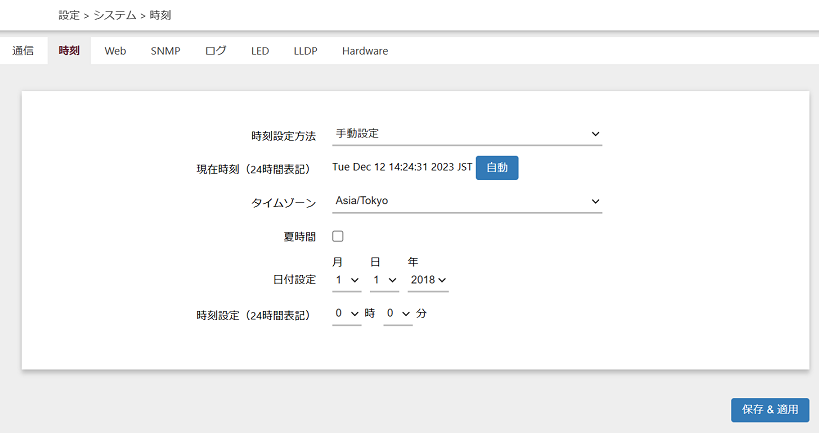Click the 自動 button
Viewport: 819px width, 433px height.
[497, 168]
